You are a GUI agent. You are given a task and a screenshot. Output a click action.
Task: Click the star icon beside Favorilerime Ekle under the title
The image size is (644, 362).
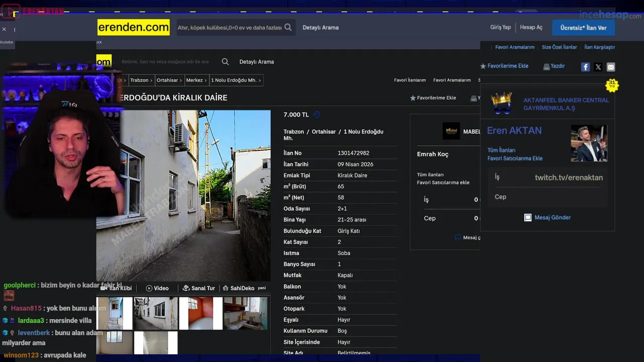tap(413, 98)
